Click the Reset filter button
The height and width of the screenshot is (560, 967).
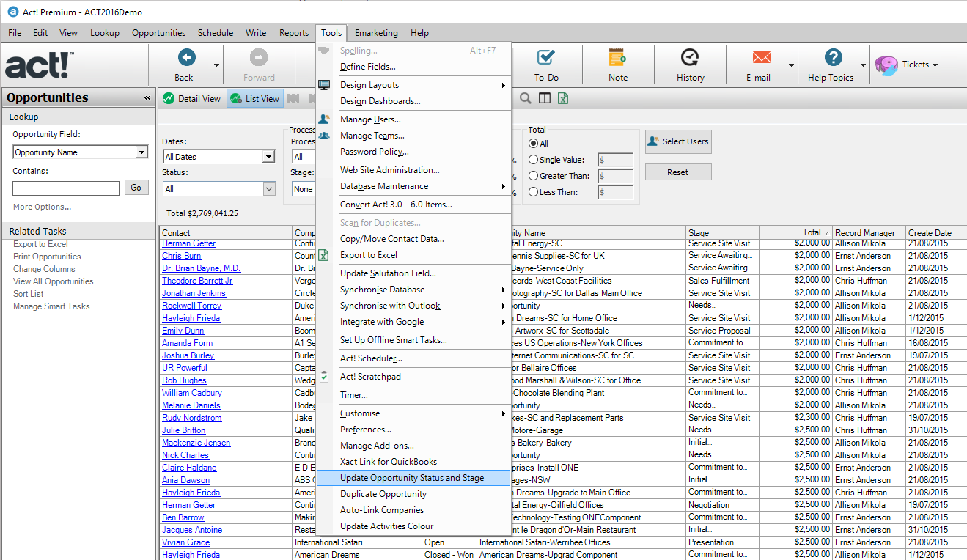point(678,172)
